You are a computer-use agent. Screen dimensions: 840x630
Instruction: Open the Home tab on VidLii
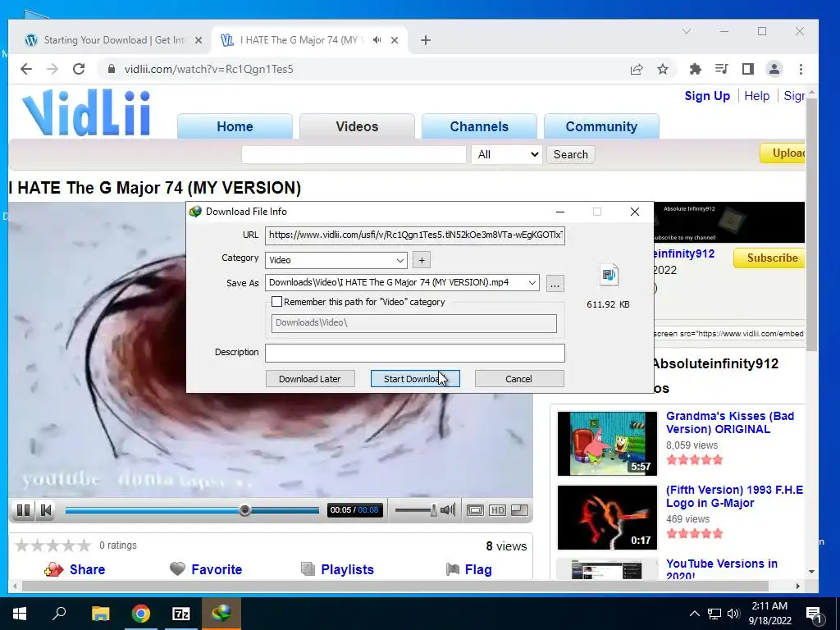[x=235, y=126]
